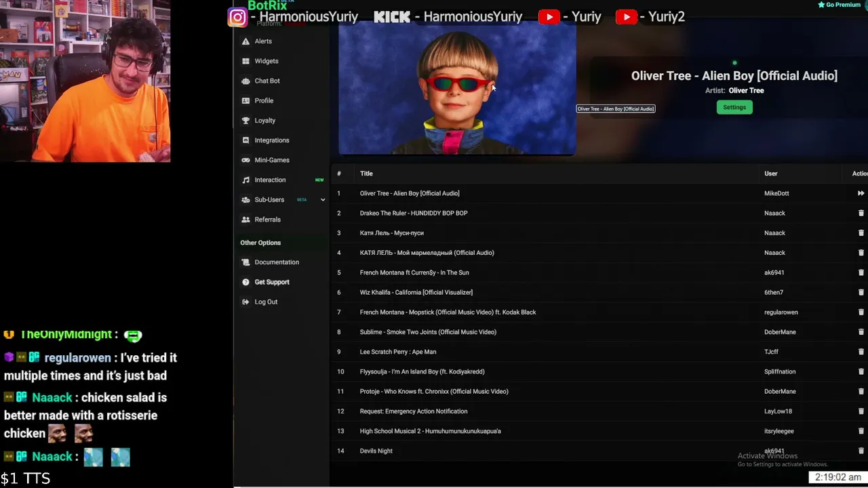868x488 pixels.
Task: Delete Protoje - Who Knows from queue
Action: 861,391
